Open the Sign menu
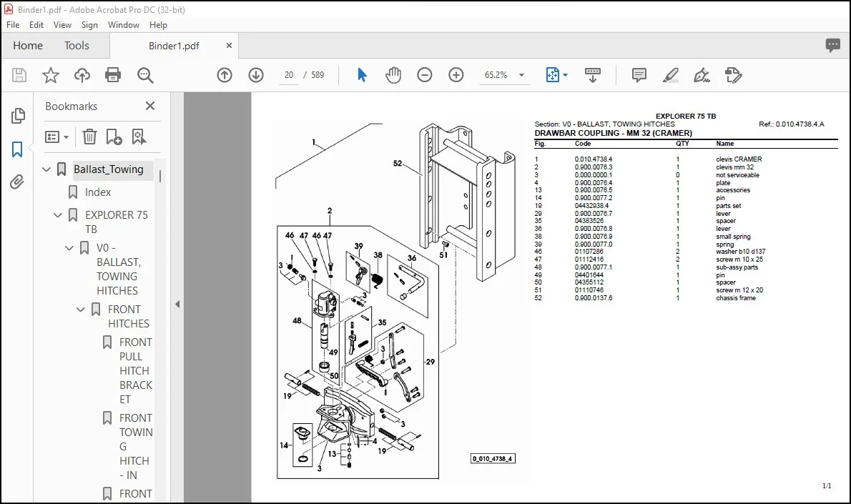The height and width of the screenshot is (504, 851). coord(89,25)
